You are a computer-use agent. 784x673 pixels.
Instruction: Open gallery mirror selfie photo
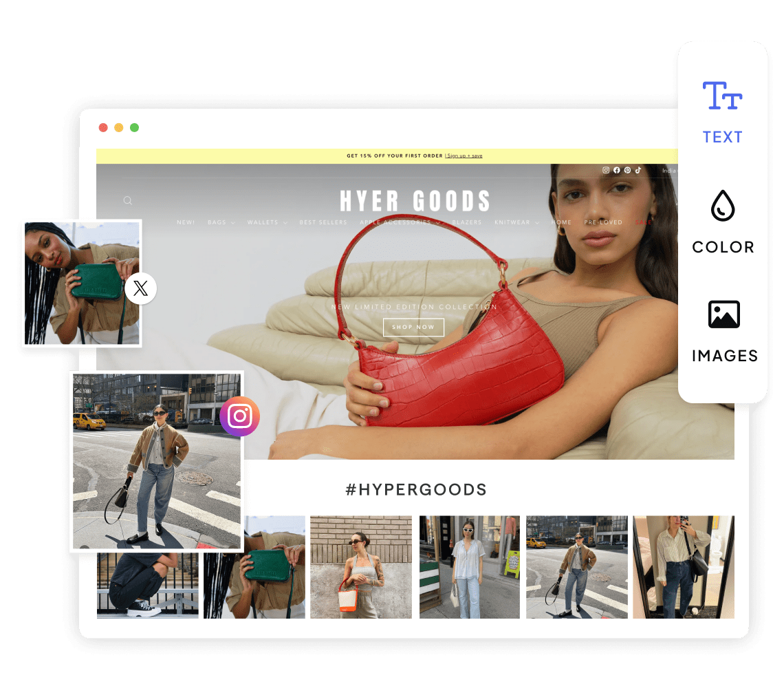[x=684, y=567]
